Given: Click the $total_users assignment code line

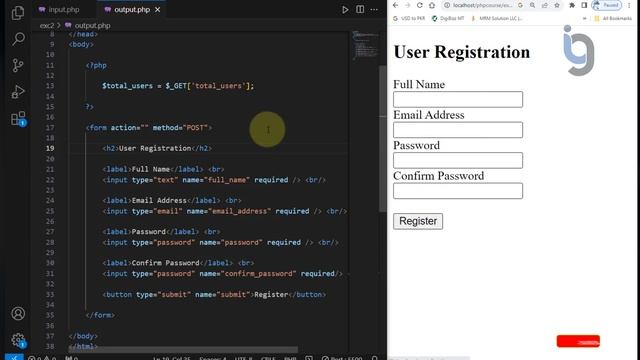Looking at the screenshot, I should pyautogui.click(x=178, y=86).
